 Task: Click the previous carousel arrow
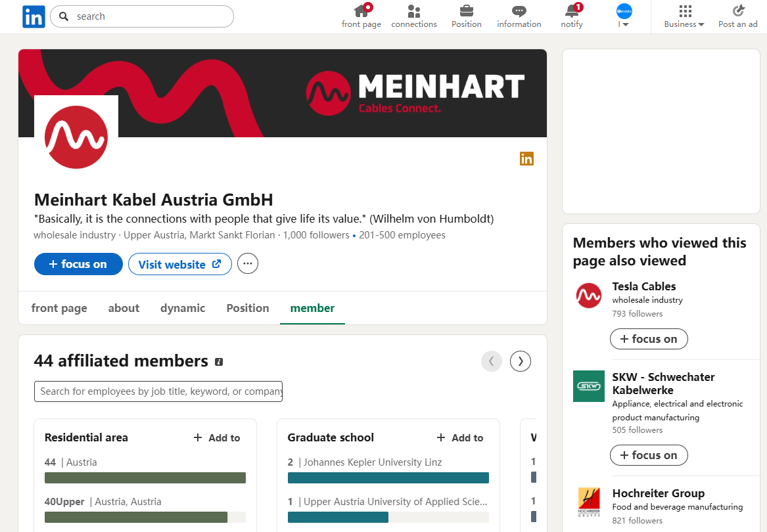(491, 361)
